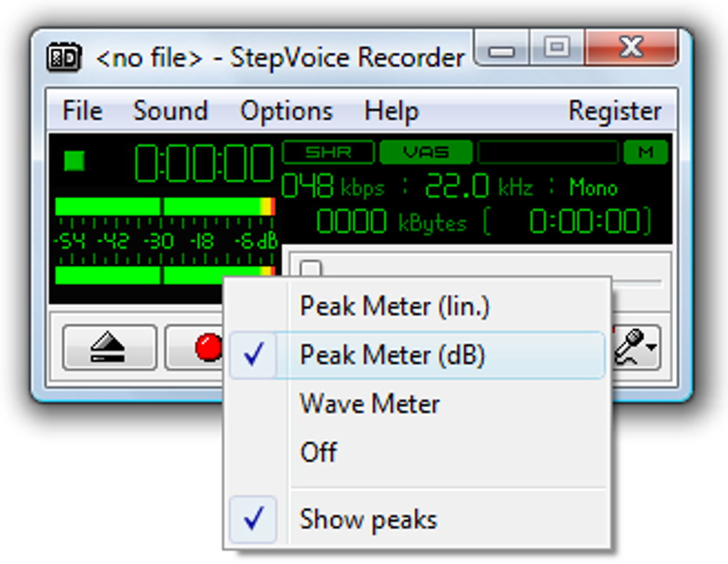Click the Mono channel indicator

[x=593, y=188]
